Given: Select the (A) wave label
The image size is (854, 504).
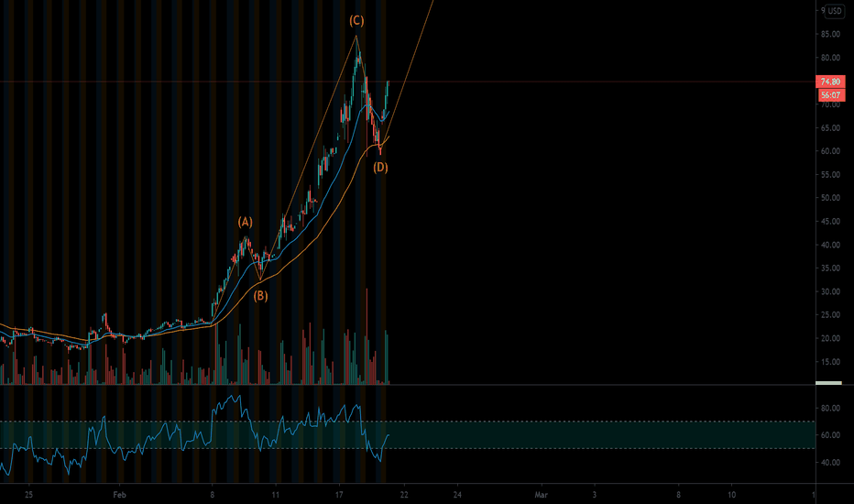Looking at the screenshot, I should 245,222.
